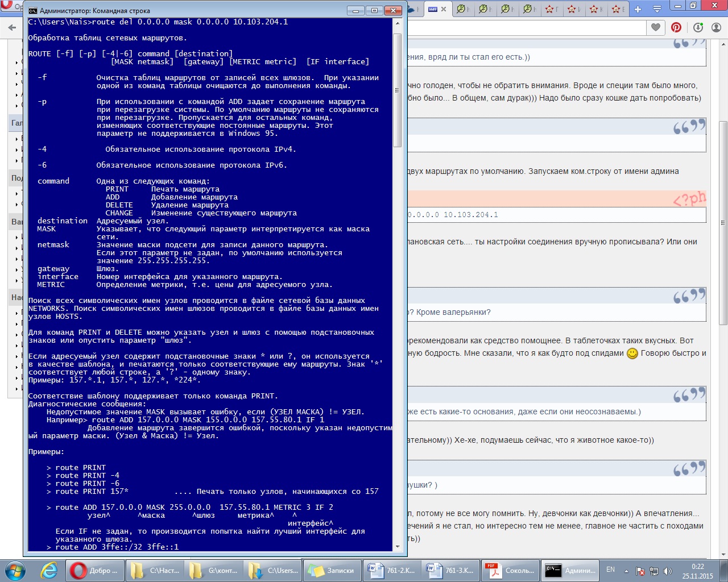
Task: Click the EN language indicator in taskbar
Action: click(610, 569)
